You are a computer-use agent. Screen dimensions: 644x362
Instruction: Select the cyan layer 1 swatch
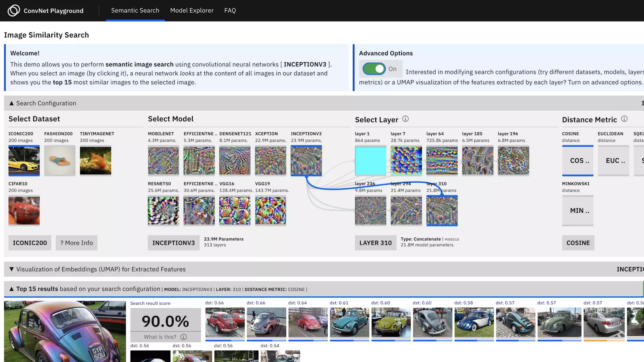tap(370, 160)
